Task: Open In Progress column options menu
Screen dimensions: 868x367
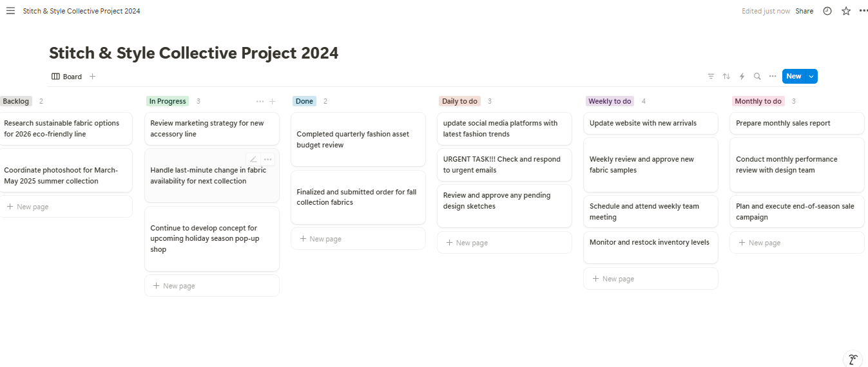Action: tap(260, 101)
